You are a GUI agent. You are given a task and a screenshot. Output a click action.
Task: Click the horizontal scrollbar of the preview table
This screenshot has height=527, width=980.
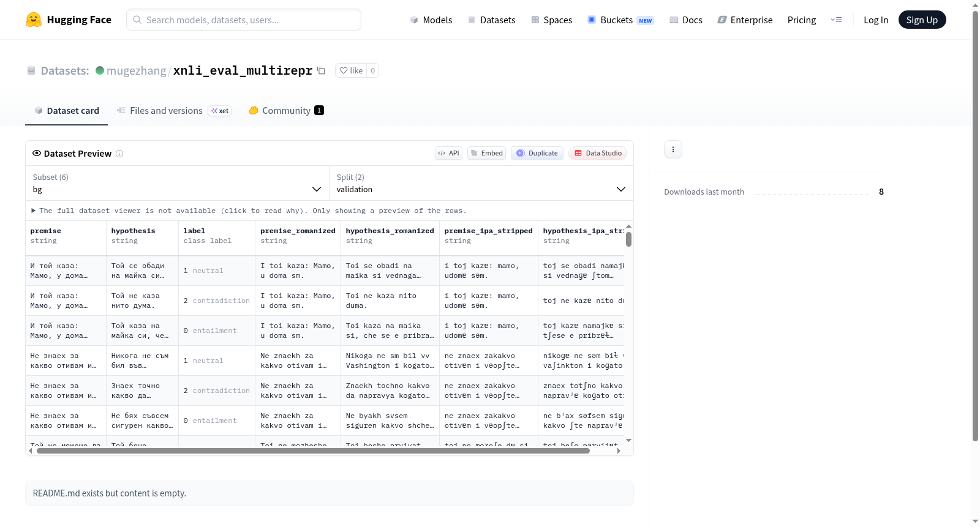click(313, 450)
